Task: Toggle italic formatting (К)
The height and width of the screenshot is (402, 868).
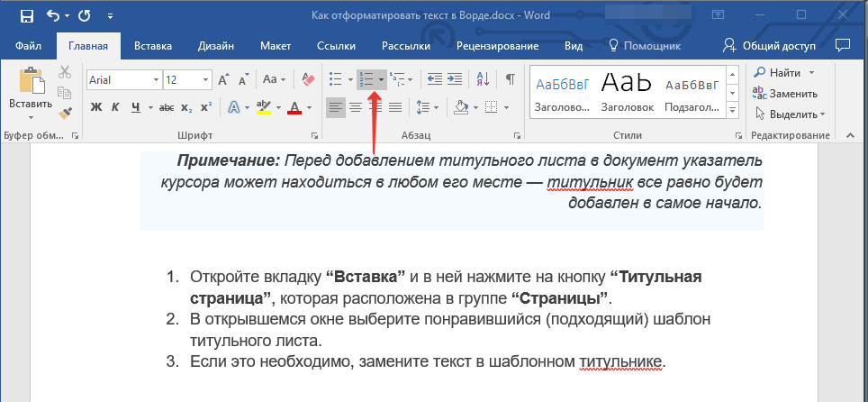Action: (115, 108)
